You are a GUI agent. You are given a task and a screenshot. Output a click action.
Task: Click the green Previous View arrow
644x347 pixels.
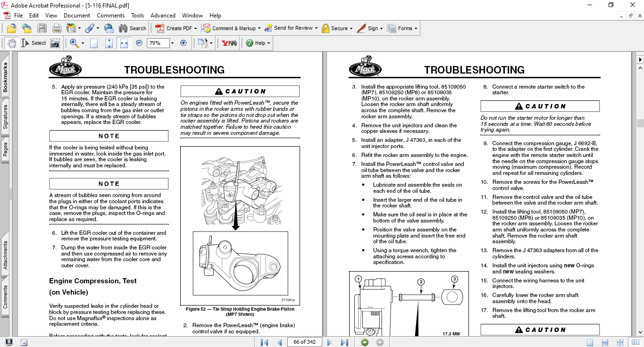point(365,342)
